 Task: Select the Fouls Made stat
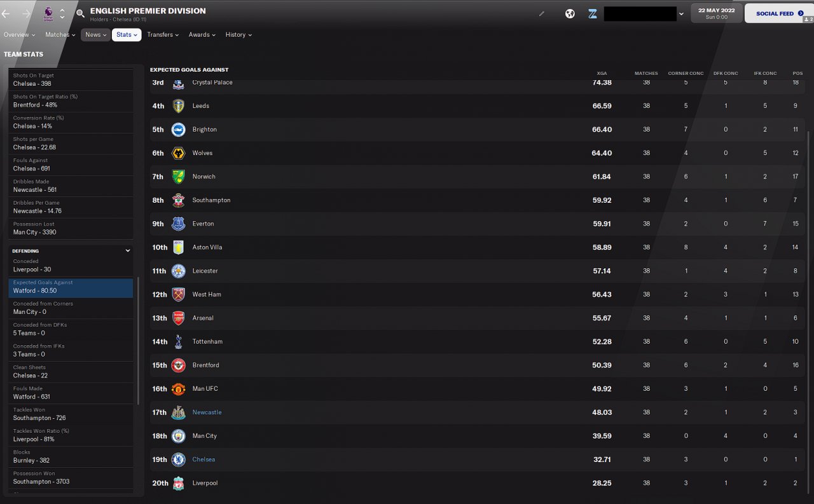pos(71,393)
